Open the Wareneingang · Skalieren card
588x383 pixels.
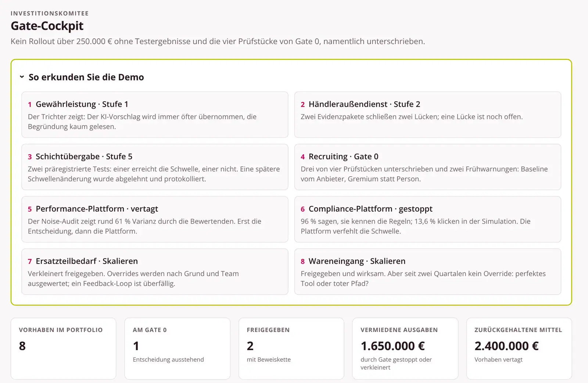pyautogui.click(x=428, y=272)
